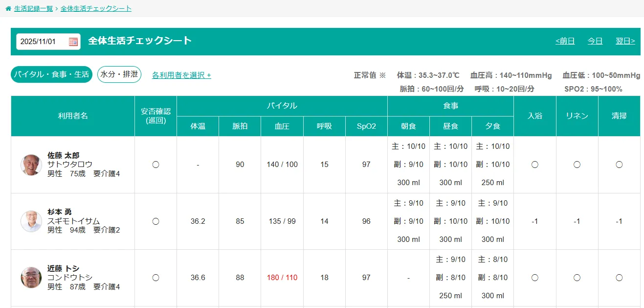Screen dimensions: 644x308
Task: Go to the previous day via <前日
Action: (565, 41)
